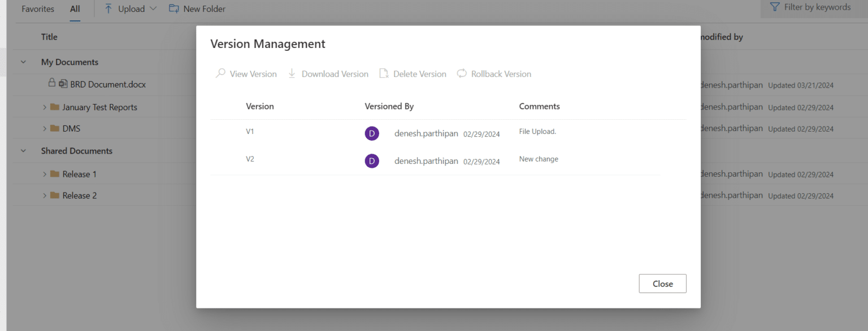Select the Delete Version page icon

point(384,73)
